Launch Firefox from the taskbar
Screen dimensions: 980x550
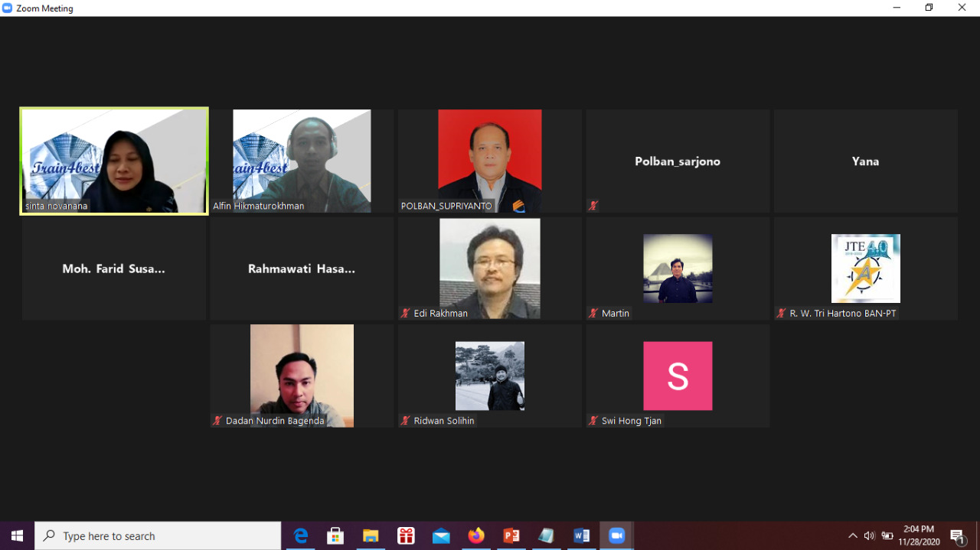[476, 535]
